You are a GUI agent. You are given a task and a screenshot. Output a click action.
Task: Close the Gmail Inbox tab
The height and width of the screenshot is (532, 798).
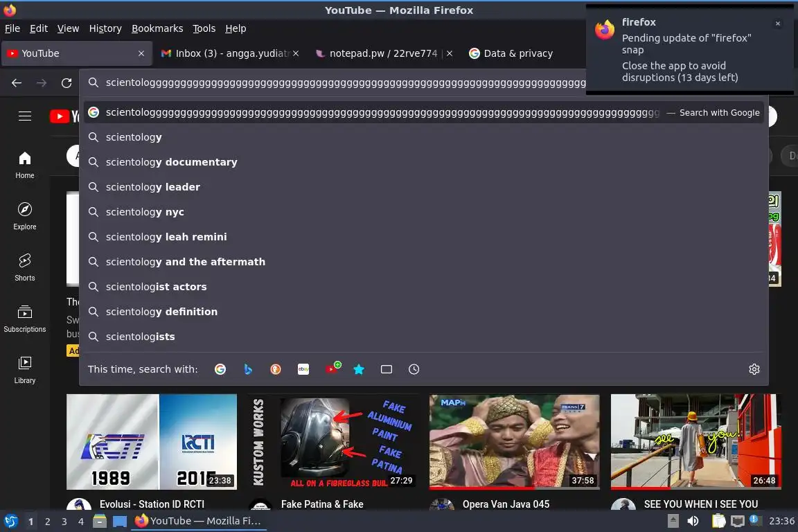coord(296,53)
